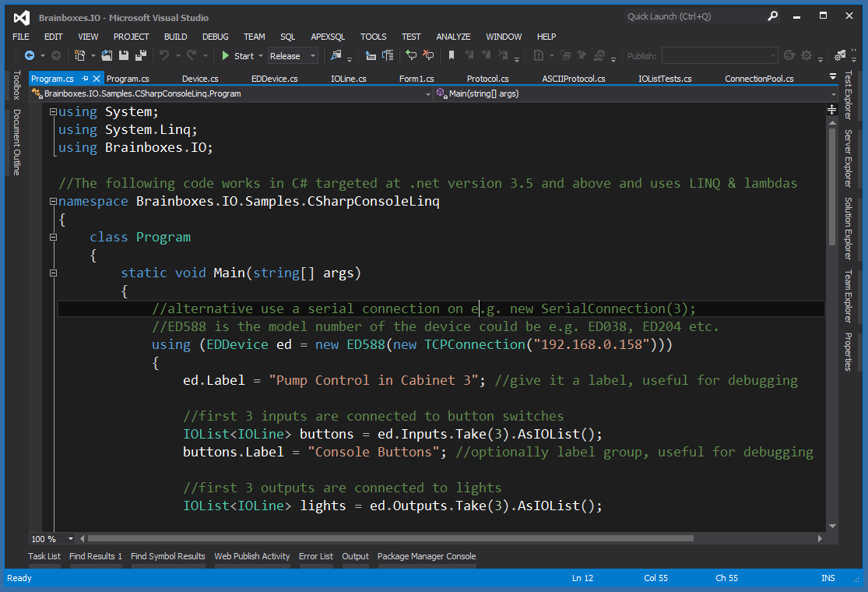Viewport: 868px width, 592px height.
Task: Toggle overwrite mode via the INS indicator
Action: (x=828, y=578)
